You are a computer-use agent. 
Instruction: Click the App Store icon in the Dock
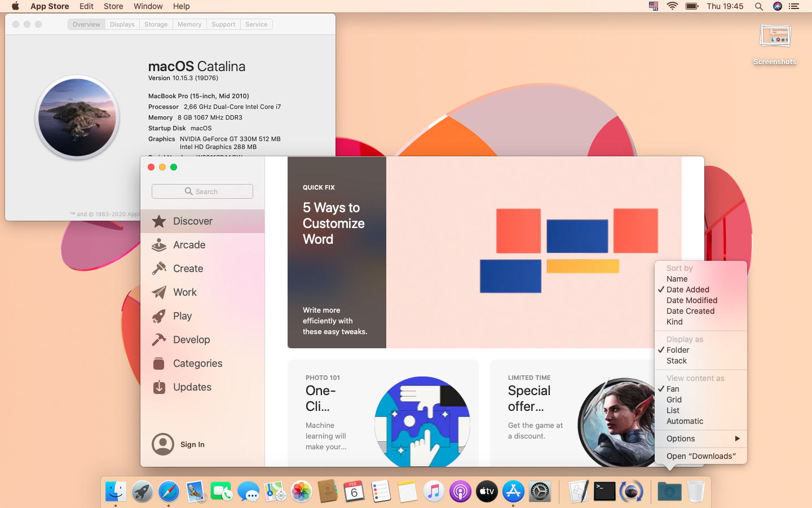(513, 492)
